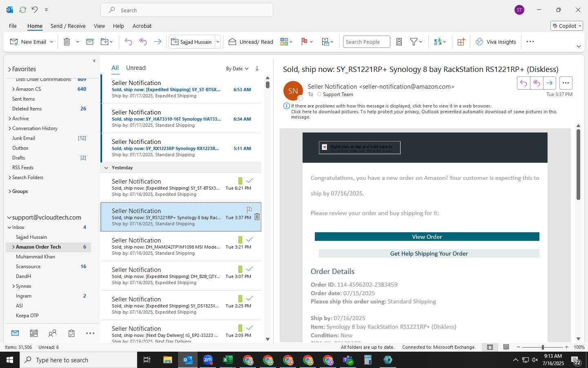Switch to the View tab
Screen dimensions: 588x368
pos(99,26)
